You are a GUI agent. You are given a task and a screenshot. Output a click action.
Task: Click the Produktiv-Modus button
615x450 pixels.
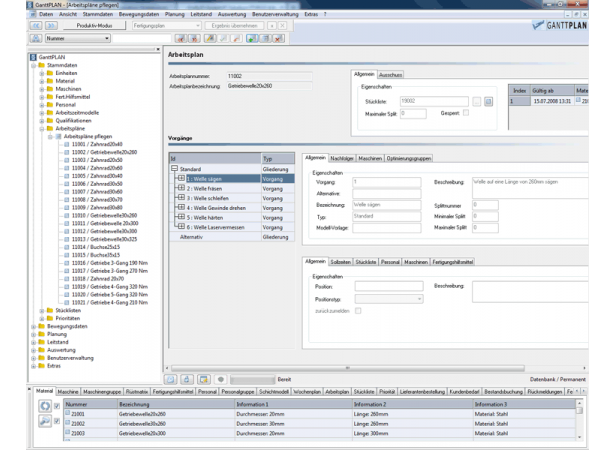click(94, 26)
